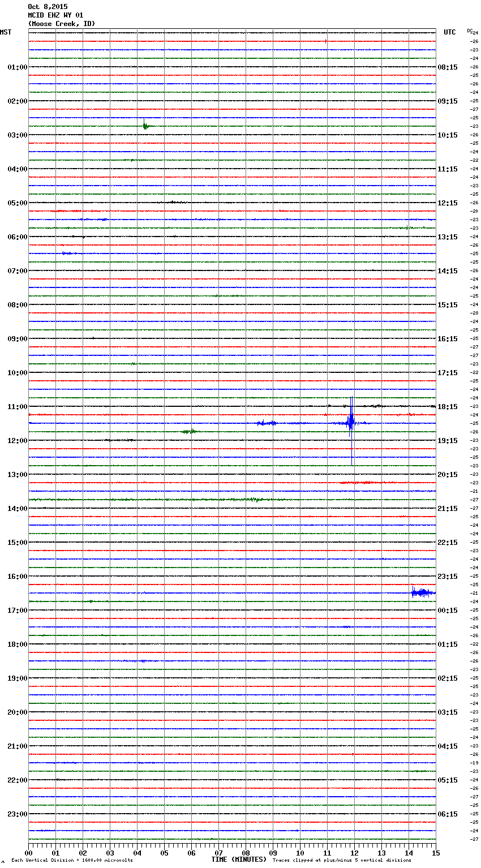Click the MST timezone header
The image size is (481, 868).
tap(6, 32)
